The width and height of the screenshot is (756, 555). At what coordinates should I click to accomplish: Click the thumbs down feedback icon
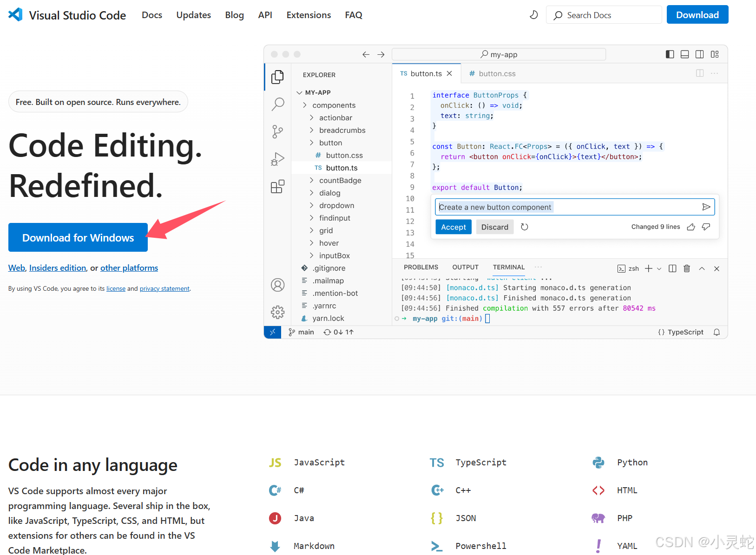[706, 227]
